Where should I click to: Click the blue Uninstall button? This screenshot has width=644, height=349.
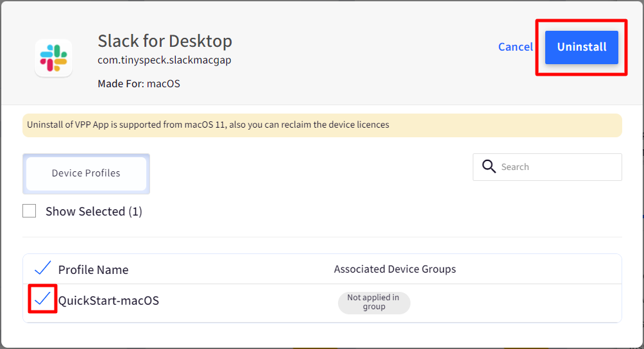(582, 47)
